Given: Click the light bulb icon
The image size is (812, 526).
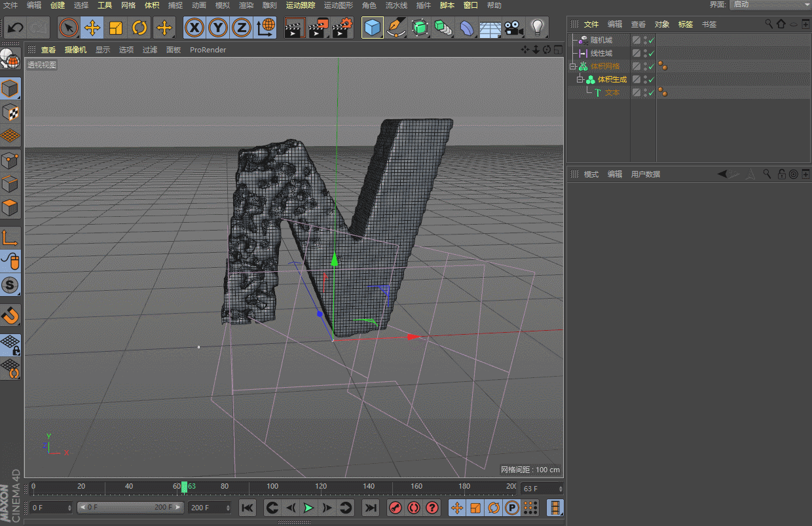Looking at the screenshot, I should click(537, 28).
